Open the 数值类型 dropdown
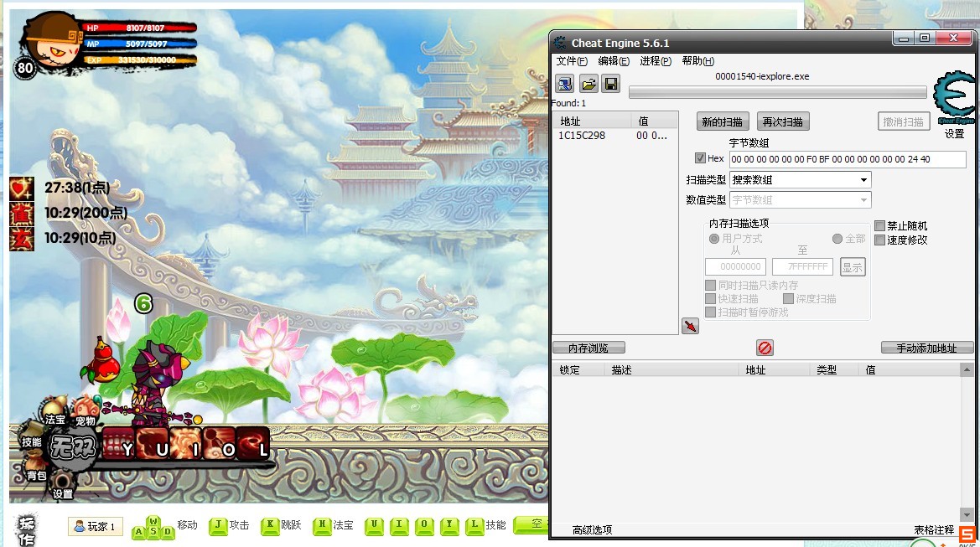This screenshot has width=980, height=547. (800, 200)
